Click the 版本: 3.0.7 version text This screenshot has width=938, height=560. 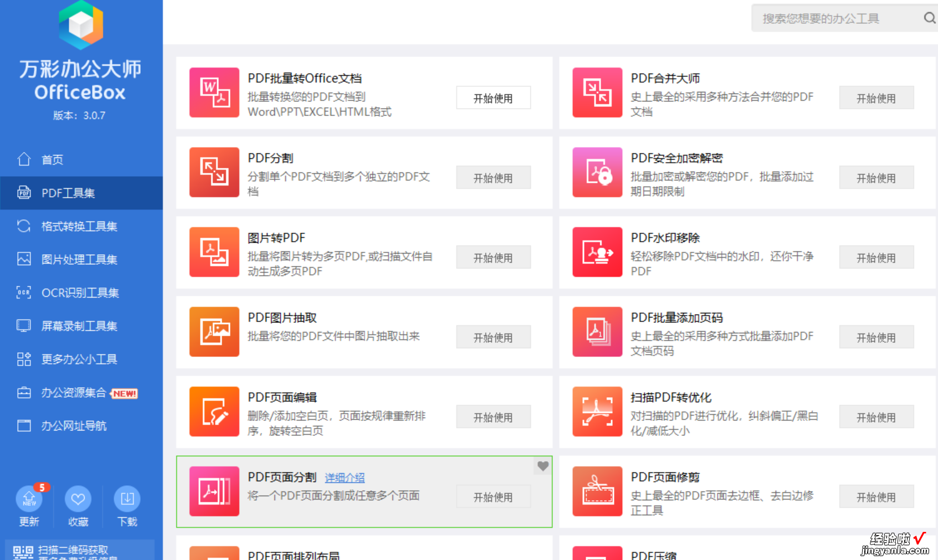pos(79,115)
